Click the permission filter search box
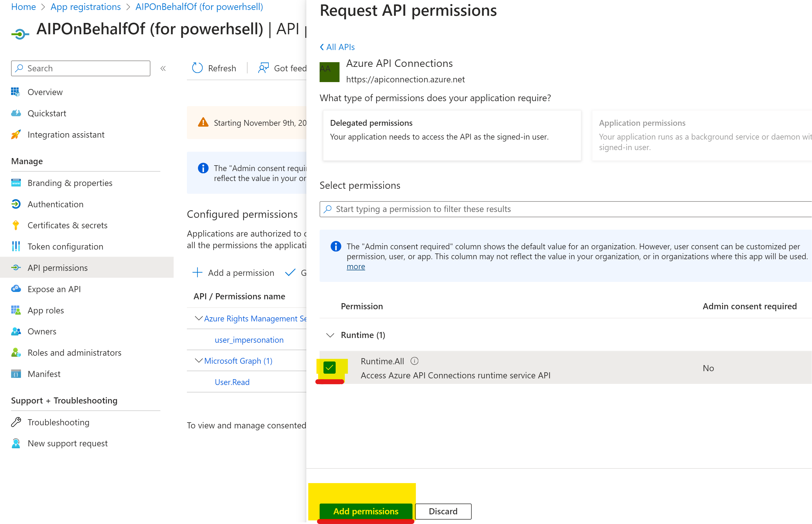 566,209
